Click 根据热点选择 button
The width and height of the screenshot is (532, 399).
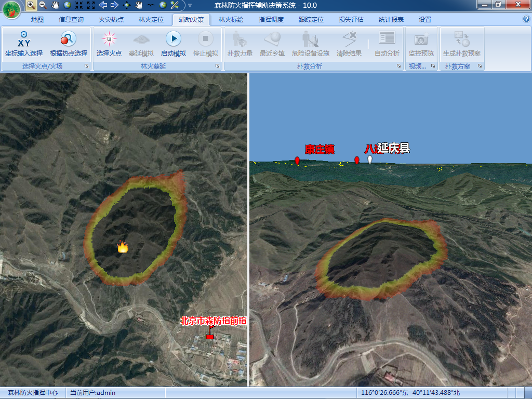point(69,44)
